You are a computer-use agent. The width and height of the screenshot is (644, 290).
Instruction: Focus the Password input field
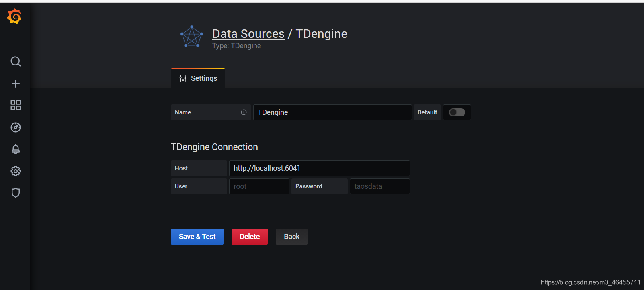(x=380, y=186)
